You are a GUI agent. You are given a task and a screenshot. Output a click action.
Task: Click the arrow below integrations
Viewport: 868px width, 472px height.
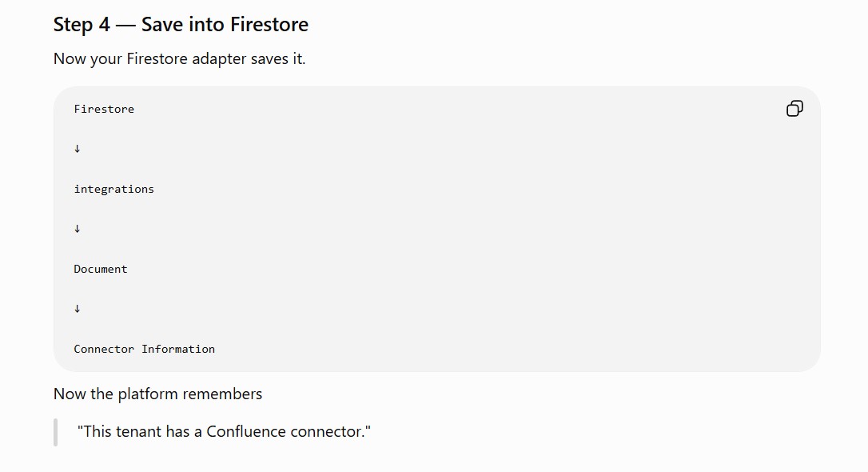(x=77, y=229)
